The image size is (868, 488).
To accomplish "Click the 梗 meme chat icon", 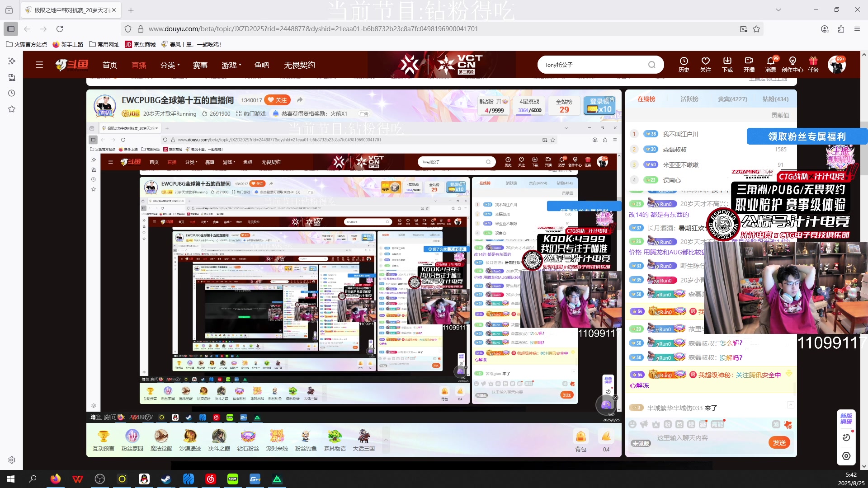I will pyautogui.click(x=691, y=424).
